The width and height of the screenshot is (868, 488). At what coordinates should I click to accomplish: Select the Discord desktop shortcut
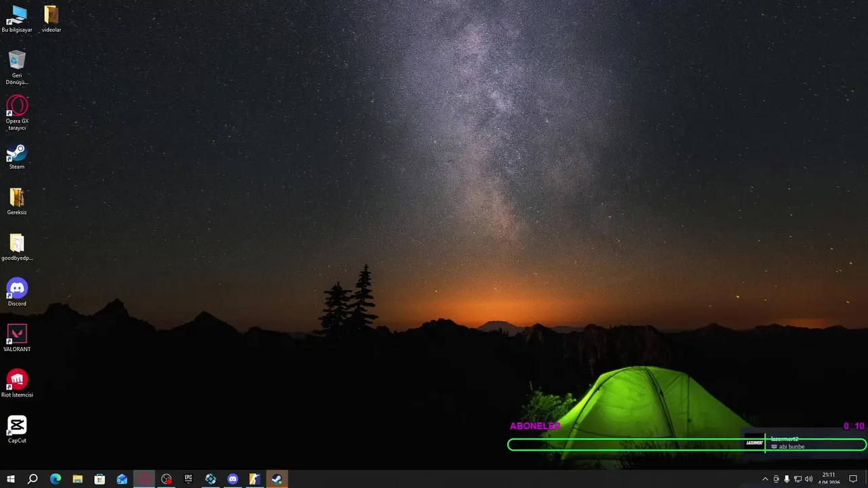click(x=17, y=293)
